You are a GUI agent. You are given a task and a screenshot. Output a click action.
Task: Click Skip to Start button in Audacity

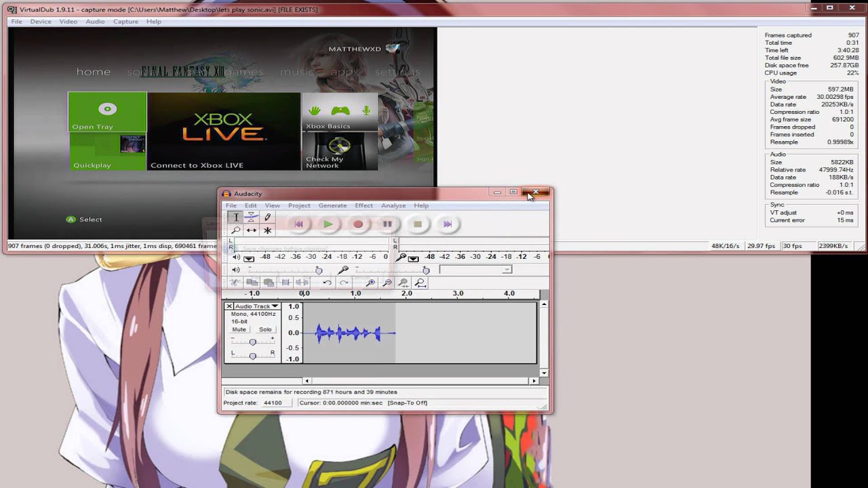point(298,224)
